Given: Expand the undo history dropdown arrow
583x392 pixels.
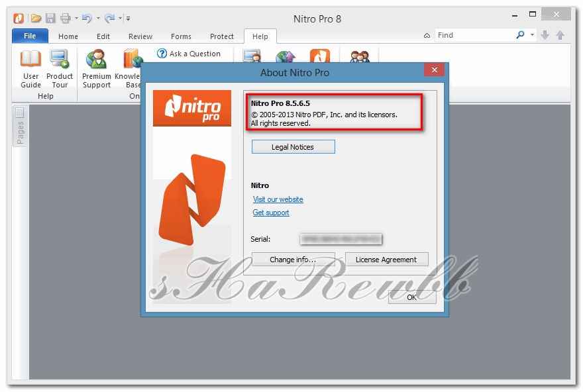Looking at the screenshot, I should tap(98, 18).
